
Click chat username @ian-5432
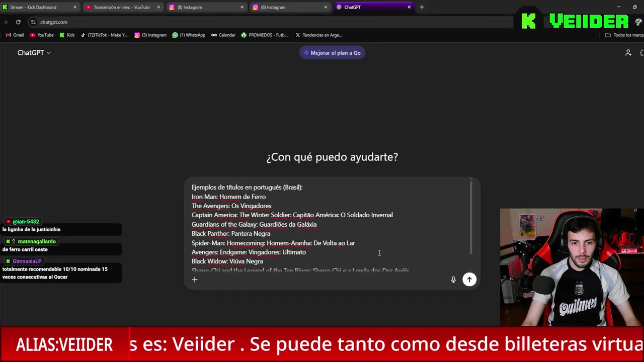click(26, 222)
